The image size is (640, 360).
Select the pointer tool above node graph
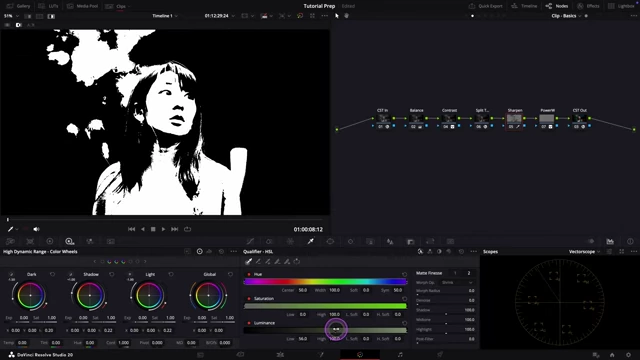[x=337, y=16]
